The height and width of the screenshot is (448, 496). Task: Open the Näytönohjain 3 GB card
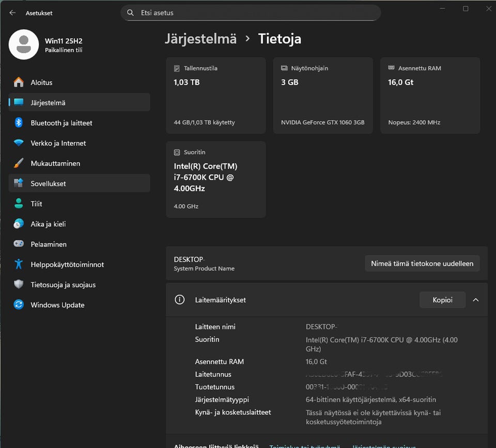[x=323, y=95]
